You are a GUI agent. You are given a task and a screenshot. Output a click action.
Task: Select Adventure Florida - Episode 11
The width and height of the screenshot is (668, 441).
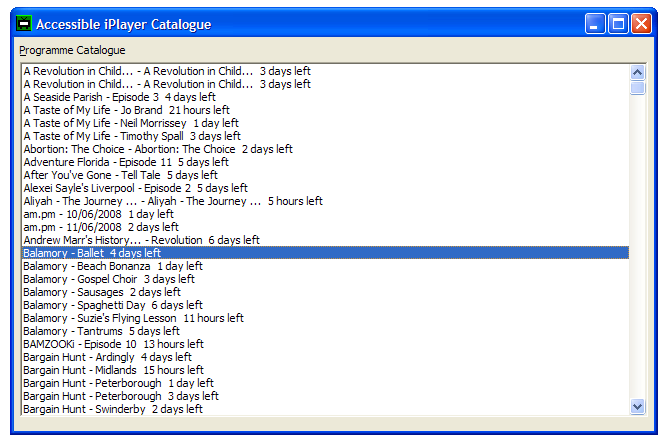pyautogui.click(x=126, y=162)
